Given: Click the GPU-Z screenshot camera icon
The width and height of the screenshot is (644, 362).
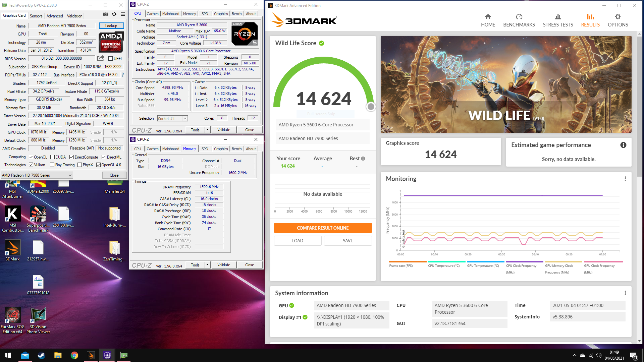Looking at the screenshot, I should pyautogui.click(x=105, y=14).
